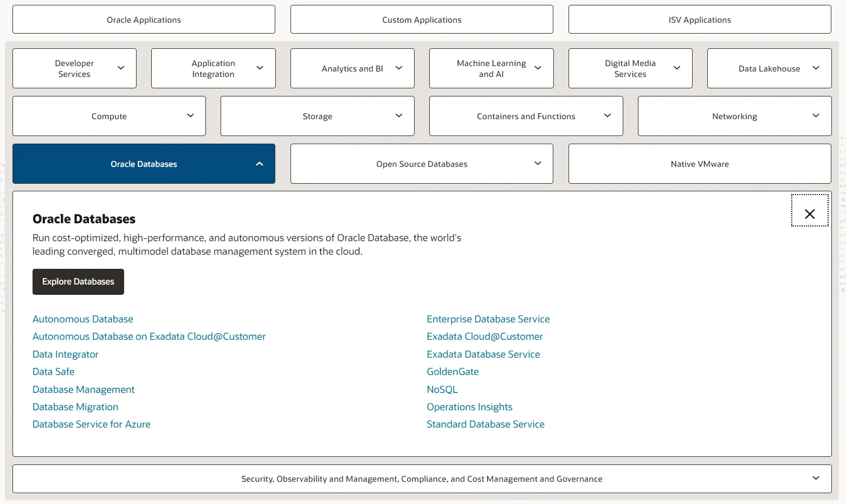Visit Database Service for Azure link
The height and width of the screenshot is (504, 846).
pyautogui.click(x=92, y=424)
